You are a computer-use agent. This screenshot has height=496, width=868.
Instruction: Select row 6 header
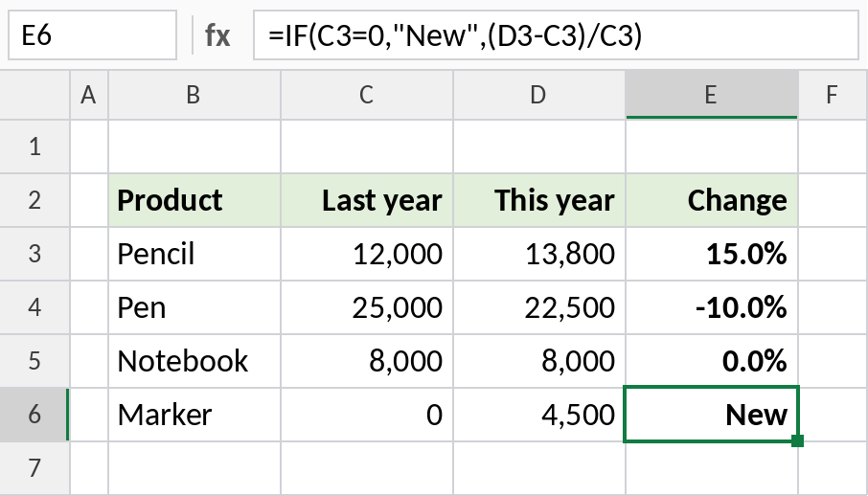pyautogui.click(x=34, y=415)
